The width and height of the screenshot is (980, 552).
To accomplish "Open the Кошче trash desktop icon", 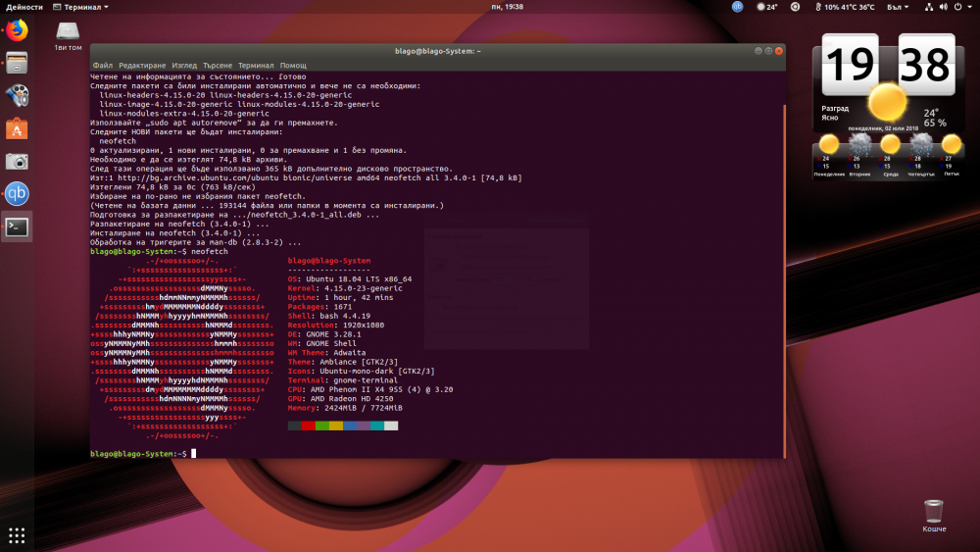I will pyautogui.click(x=934, y=516).
